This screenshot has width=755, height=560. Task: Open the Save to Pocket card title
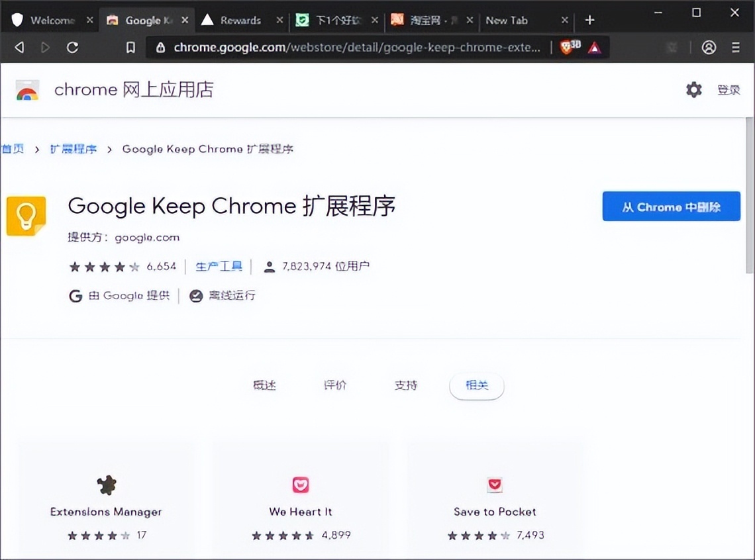[495, 512]
